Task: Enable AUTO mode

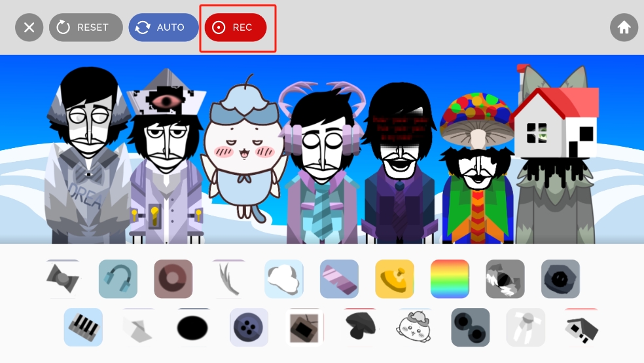Action: (164, 28)
